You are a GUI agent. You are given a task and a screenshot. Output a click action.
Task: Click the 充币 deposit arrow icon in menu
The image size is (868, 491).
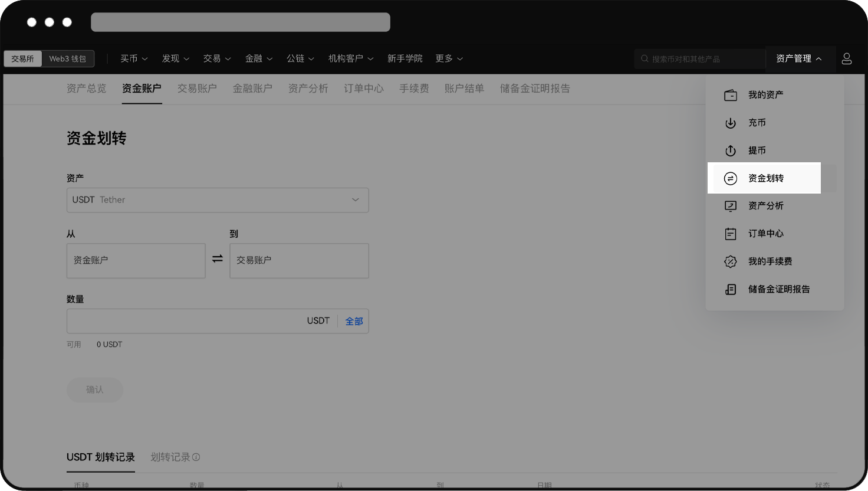point(730,123)
